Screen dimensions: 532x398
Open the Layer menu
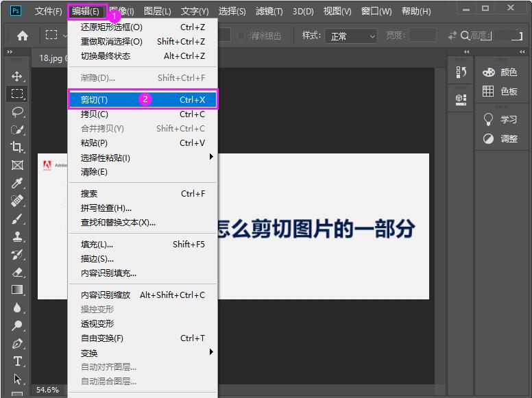(158, 11)
